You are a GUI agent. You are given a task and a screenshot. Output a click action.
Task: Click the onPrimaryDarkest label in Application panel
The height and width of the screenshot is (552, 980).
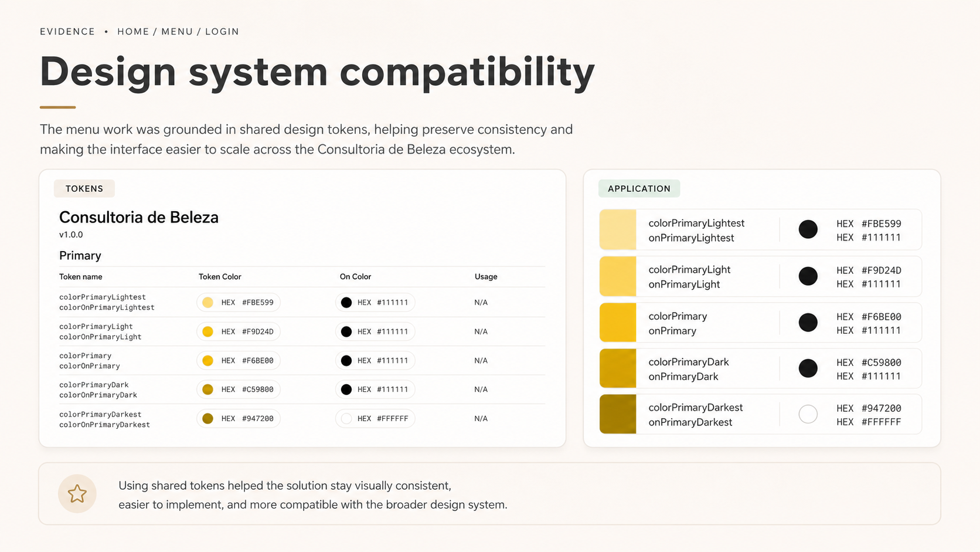pyautogui.click(x=690, y=422)
